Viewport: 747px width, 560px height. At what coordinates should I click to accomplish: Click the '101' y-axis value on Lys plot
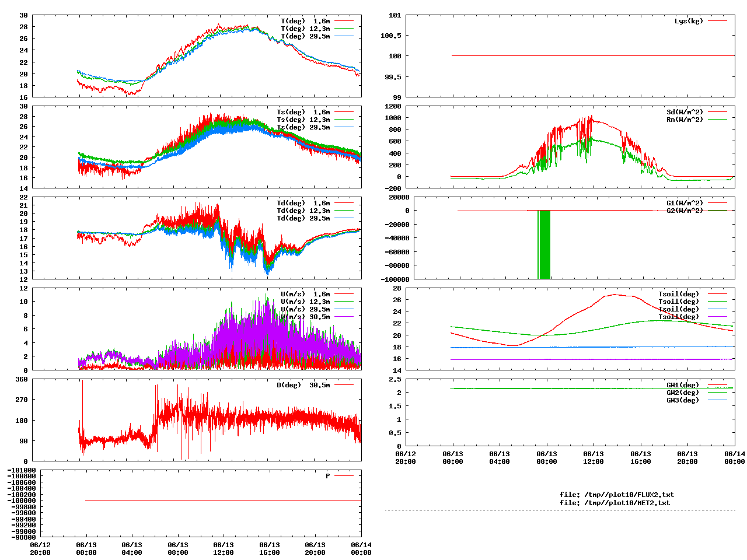[395, 15]
